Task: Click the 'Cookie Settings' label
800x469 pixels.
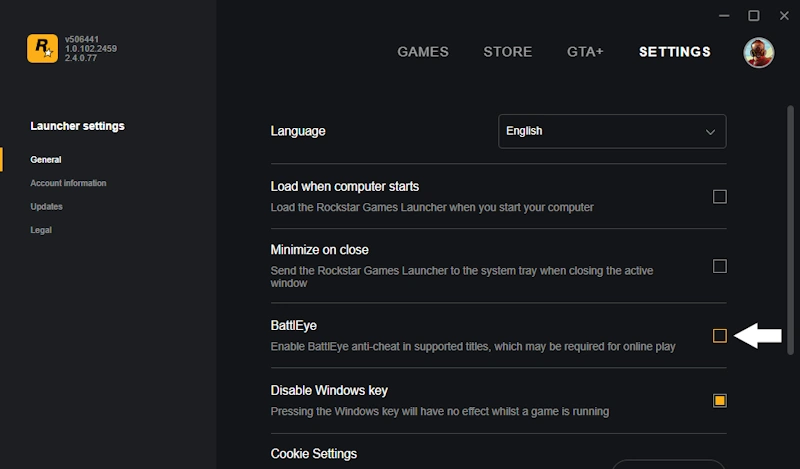Action: [x=314, y=454]
